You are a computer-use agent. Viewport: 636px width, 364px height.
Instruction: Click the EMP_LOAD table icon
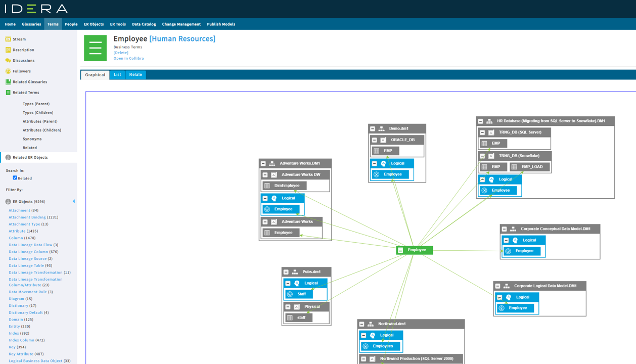click(514, 167)
